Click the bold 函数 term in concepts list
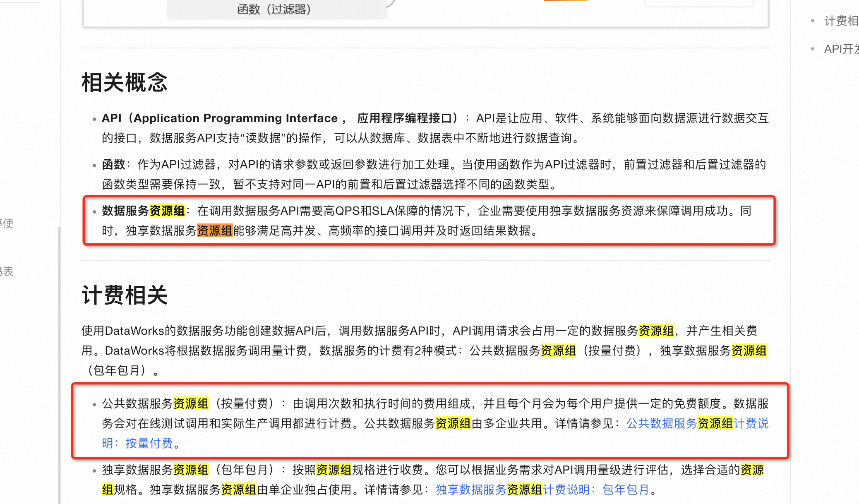The width and height of the screenshot is (859, 504). [x=113, y=164]
